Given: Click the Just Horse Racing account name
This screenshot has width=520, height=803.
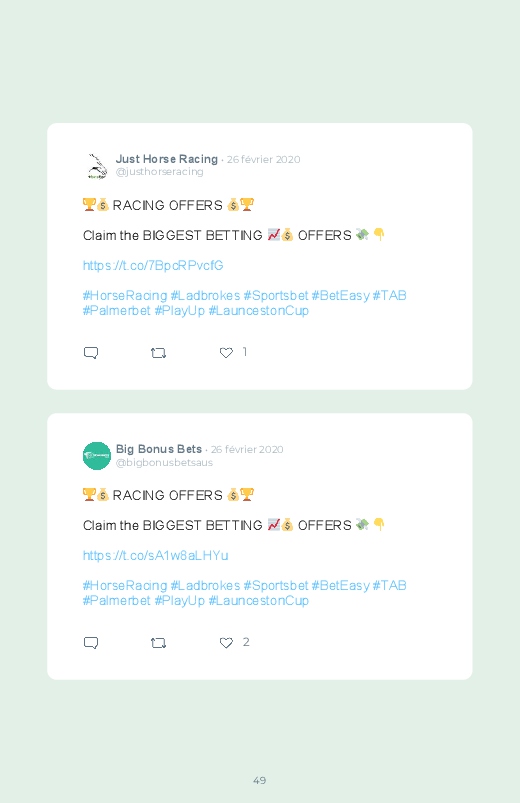Looking at the screenshot, I should (167, 159).
